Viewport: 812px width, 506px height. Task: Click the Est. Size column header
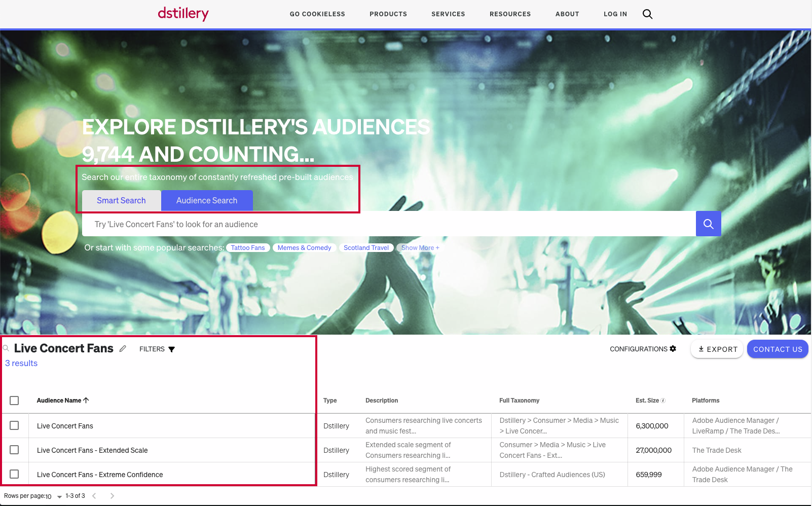647,401
